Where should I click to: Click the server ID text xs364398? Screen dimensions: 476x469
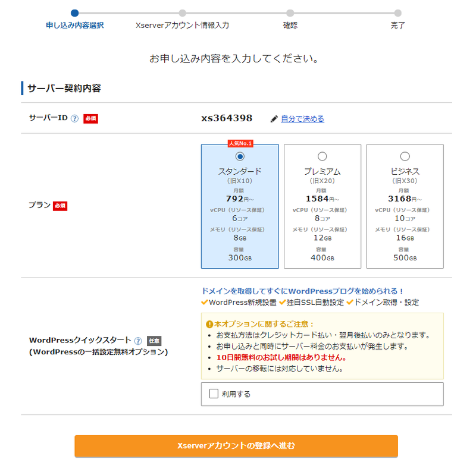click(x=227, y=118)
